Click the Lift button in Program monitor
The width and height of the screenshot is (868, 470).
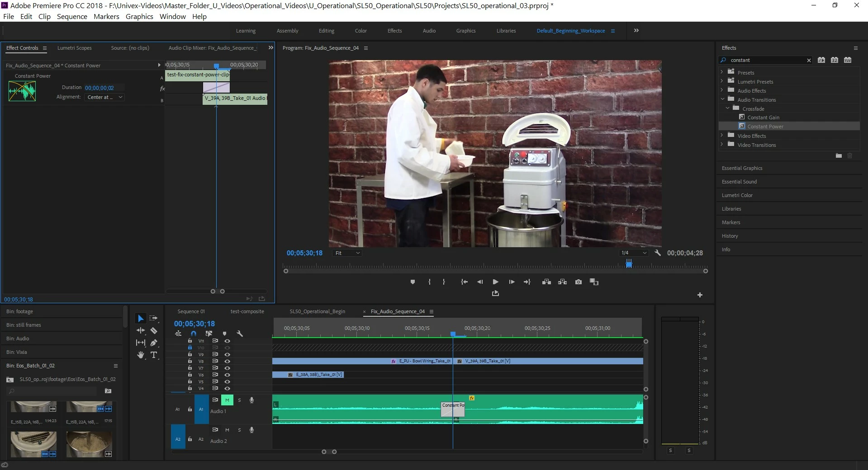[x=546, y=282]
